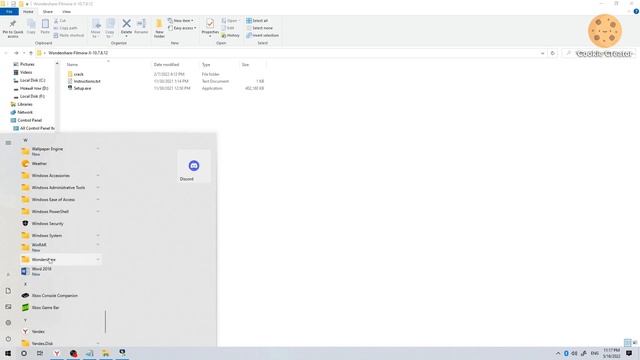Screen dimensions: 640x360
Task: Expand the Wallpaper Engine Start menu folder
Action: (60, 151)
